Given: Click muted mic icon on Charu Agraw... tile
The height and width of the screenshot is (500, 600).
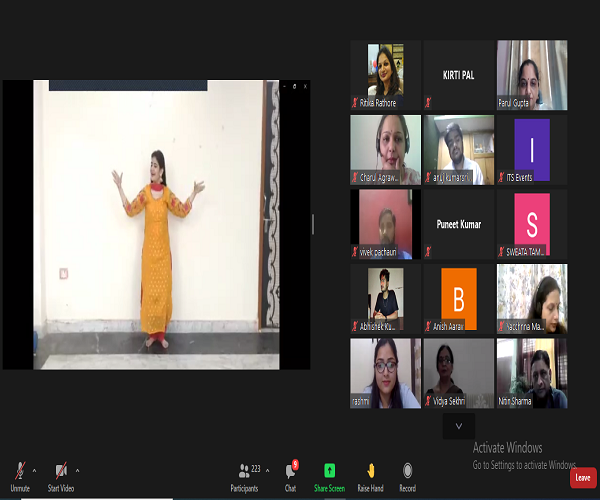Looking at the screenshot, I should [x=355, y=177].
